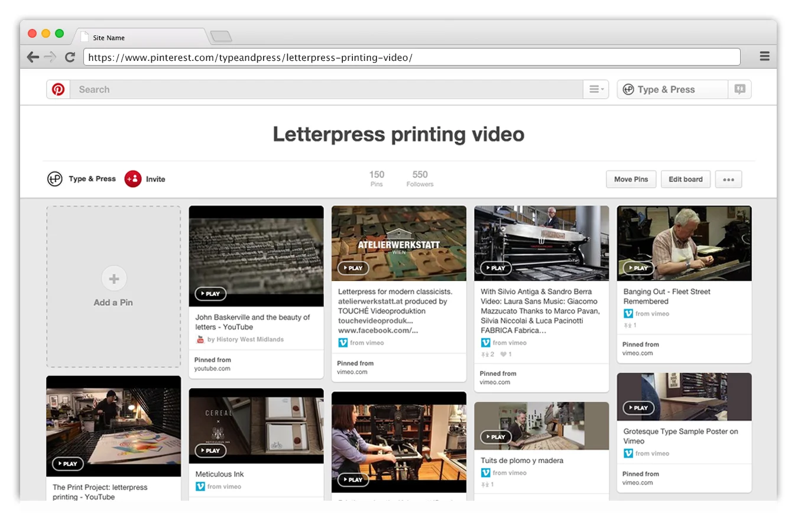Play the John Baskerville video pin
Image resolution: width=798 pixels, height=532 pixels.
pyautogui.click(x=210, y=293)
